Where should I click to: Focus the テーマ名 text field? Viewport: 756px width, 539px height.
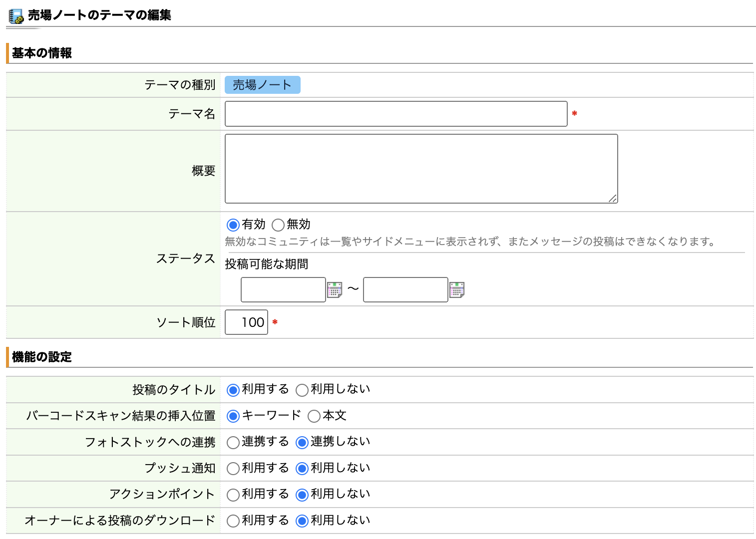(x=396, y=114)
